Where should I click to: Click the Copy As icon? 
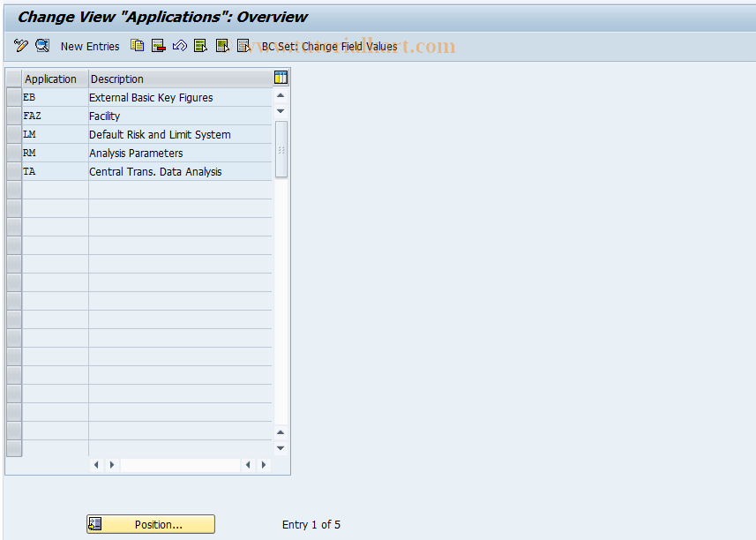click(x=137, y=46)
